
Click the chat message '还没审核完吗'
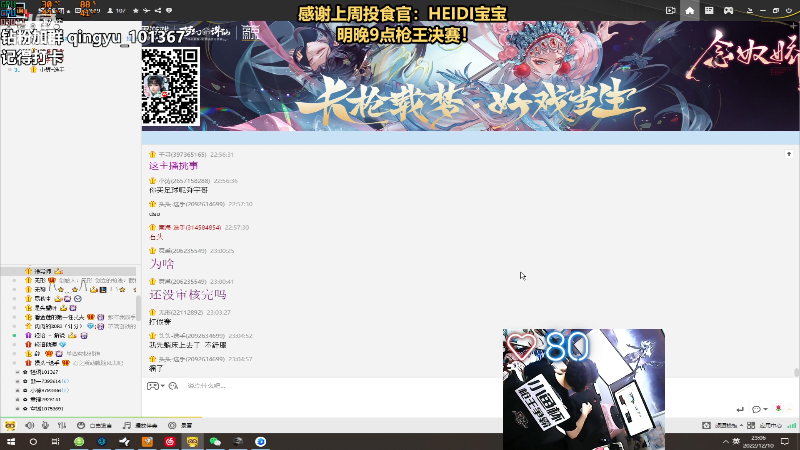coord(188,294)
